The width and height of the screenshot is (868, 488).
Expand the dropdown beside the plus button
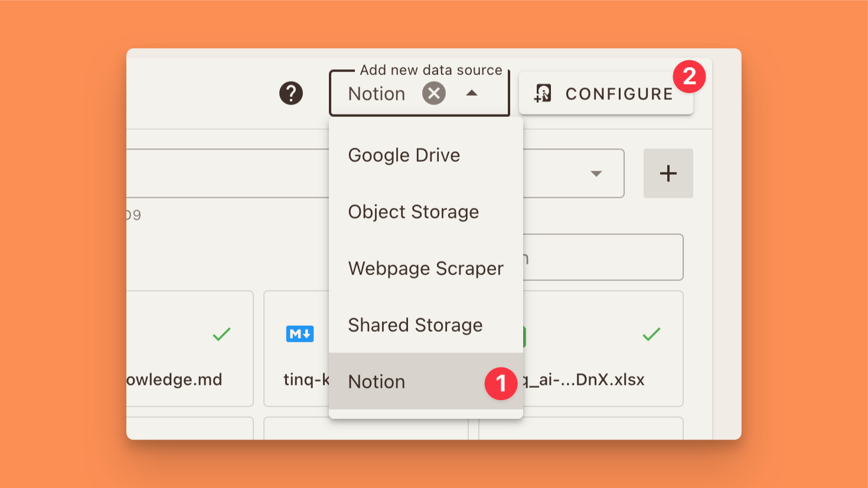tap(596, 173)
